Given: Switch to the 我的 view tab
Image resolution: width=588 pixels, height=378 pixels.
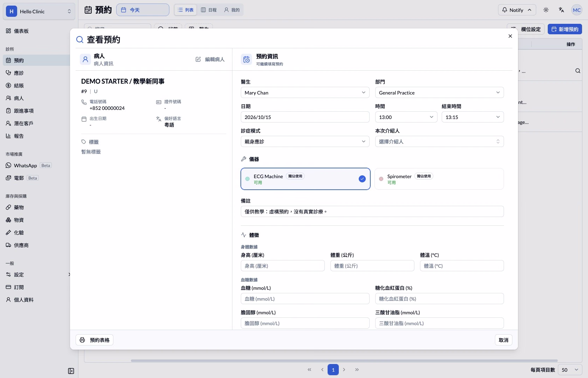Looking at the screenshot, I should coord(232,10).
